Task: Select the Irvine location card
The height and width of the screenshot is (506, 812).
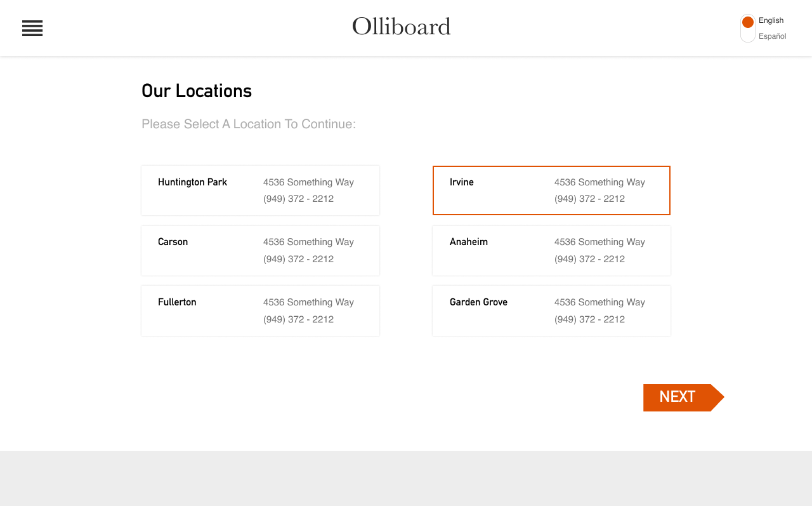Action: (551, 190)
